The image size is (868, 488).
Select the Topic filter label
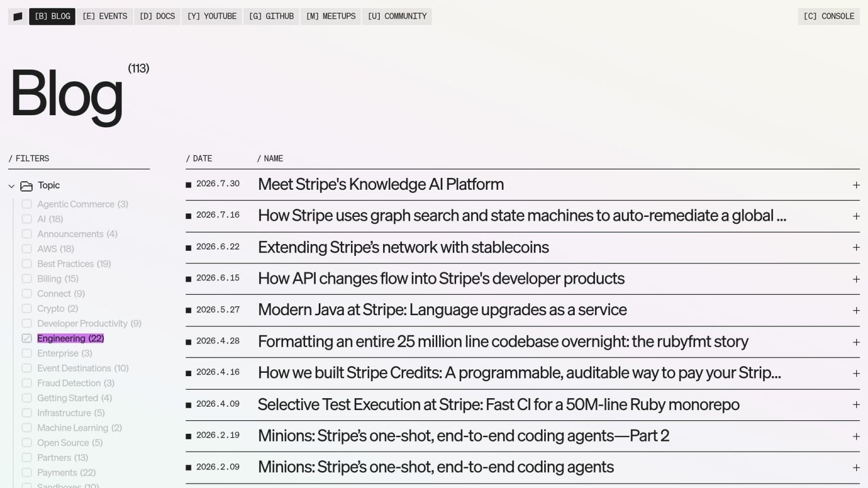(49, 185)
